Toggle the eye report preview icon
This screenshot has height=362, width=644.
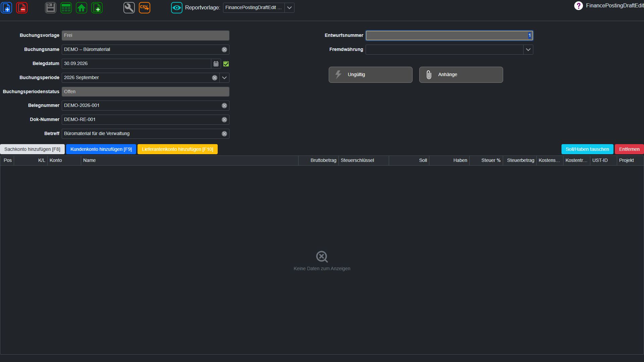pos(177,8)
